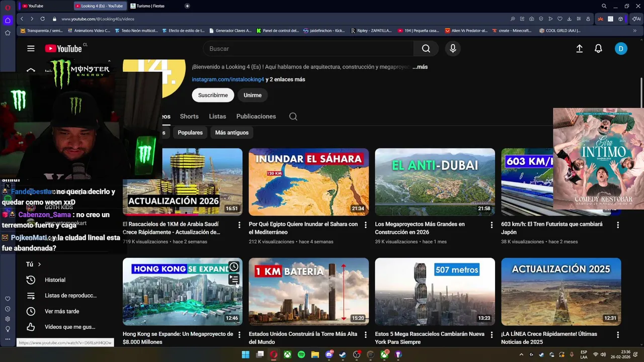
Task: Open new tab with plus button
Action: pyautogui.click(x=187, y=6)
